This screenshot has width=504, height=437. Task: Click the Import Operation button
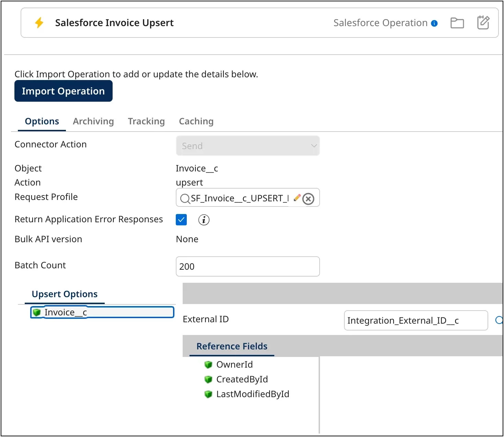[63, 91]
